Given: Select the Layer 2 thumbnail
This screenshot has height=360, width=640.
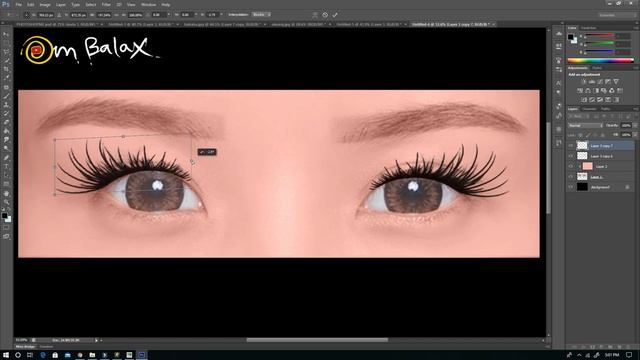Looking at the screenshot, I should tap(587, 166).
